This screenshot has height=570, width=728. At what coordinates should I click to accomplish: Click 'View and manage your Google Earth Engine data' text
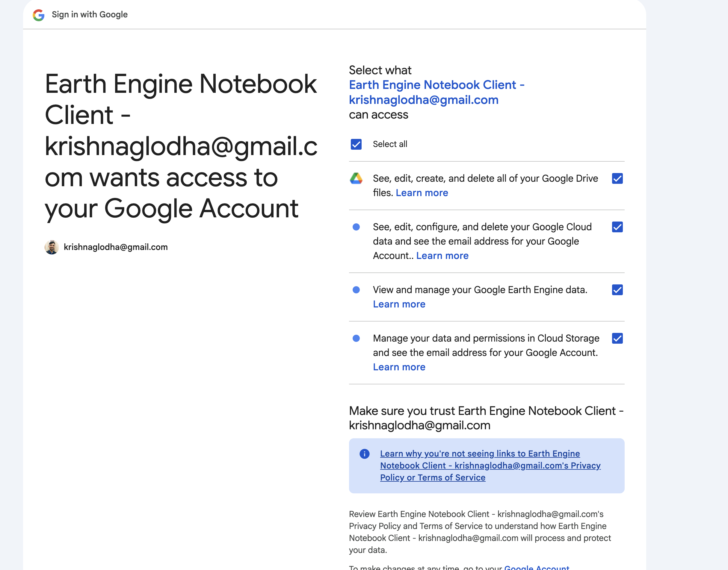coord(480,290)
